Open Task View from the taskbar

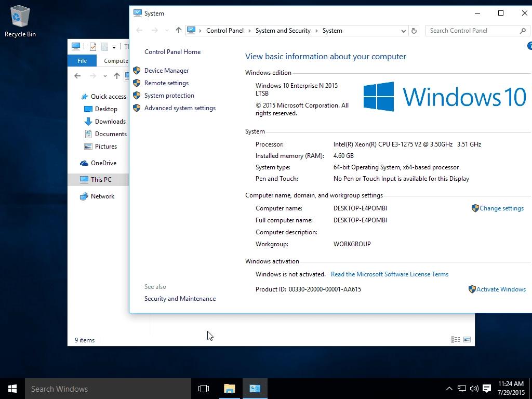click(204, 389)
